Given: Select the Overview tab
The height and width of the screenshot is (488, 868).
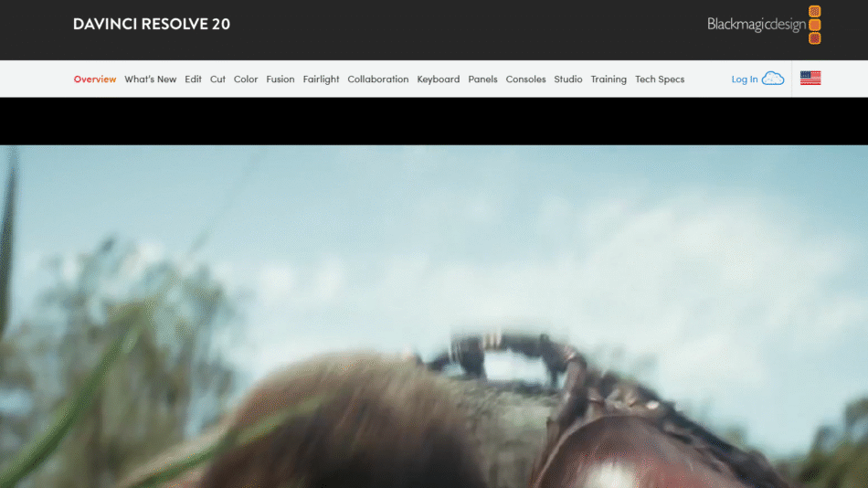Looking at the screenshot, I should pyautogui.click(x=95, y=80).
